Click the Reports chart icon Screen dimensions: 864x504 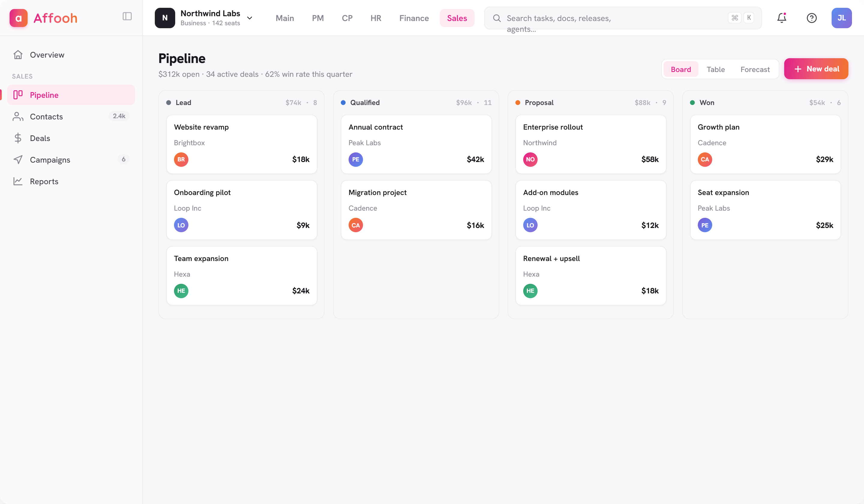[x=18, y=181]
